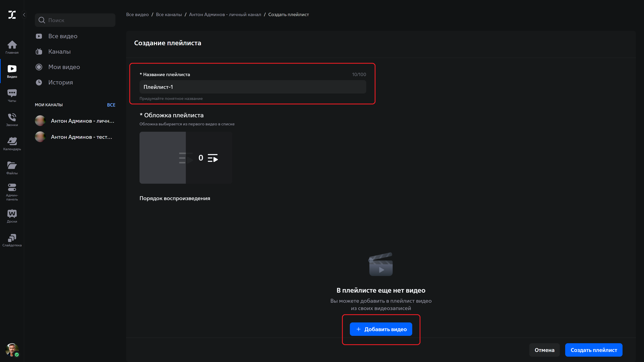Open the Главная home section
Screen dimensions: 644x362
click(12, 47)
